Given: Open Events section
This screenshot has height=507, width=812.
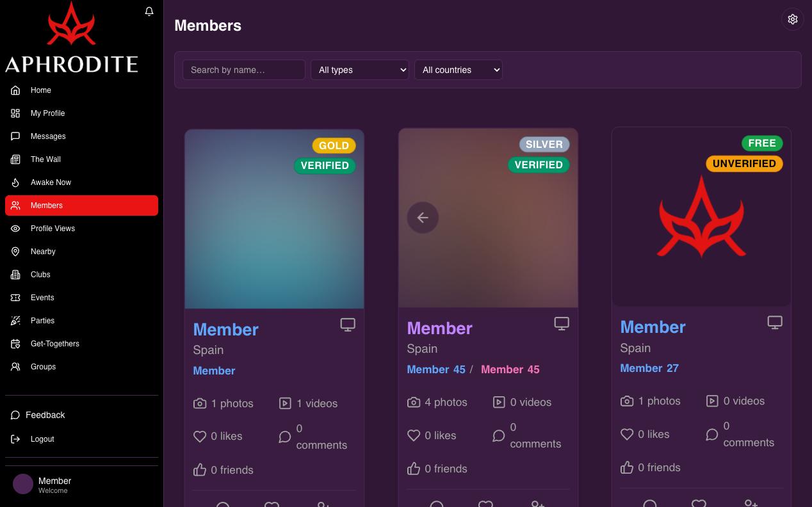Looking at the screenshot, I should point(81,298).
